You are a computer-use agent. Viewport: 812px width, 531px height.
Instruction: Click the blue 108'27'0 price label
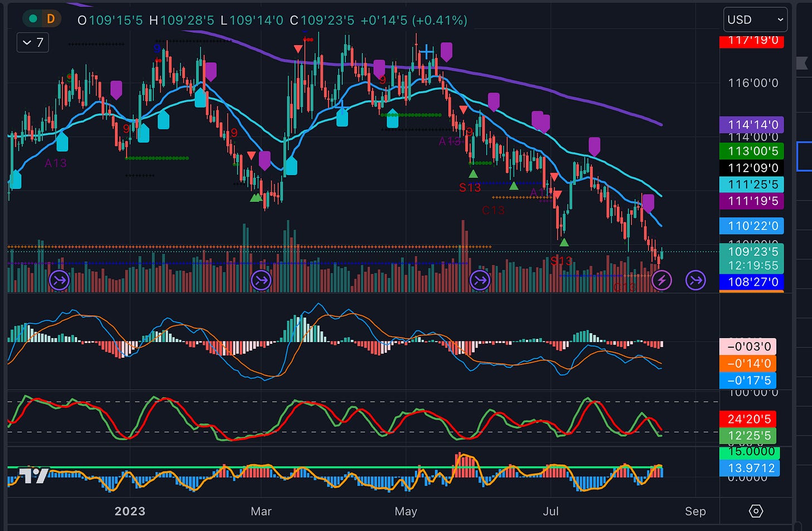(752, 282)
